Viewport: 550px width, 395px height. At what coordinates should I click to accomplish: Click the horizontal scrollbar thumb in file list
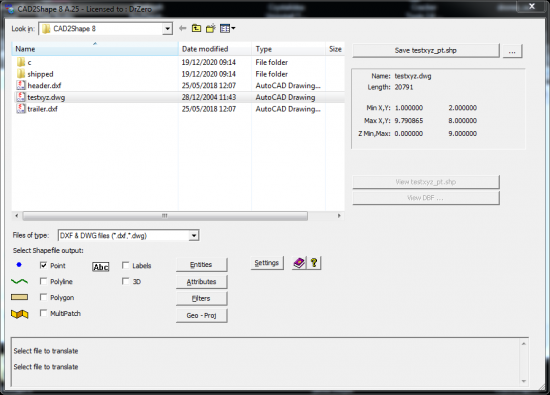pyautogui.click(x=165, y=216)
